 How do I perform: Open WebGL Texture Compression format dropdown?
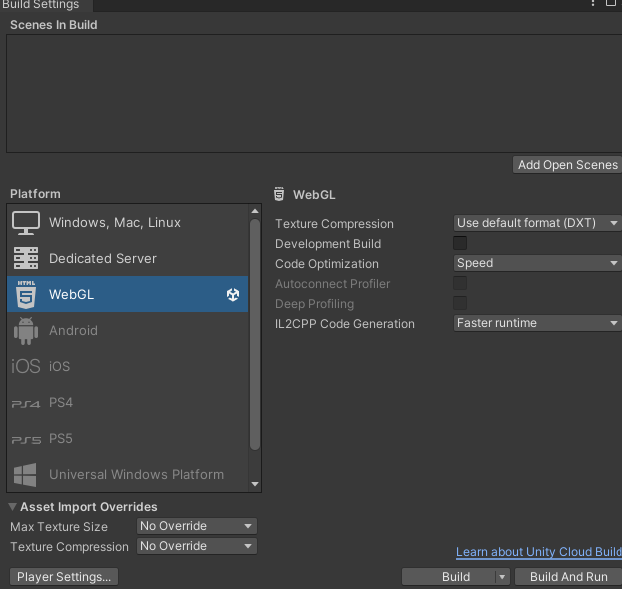click(x=538, y=223)
